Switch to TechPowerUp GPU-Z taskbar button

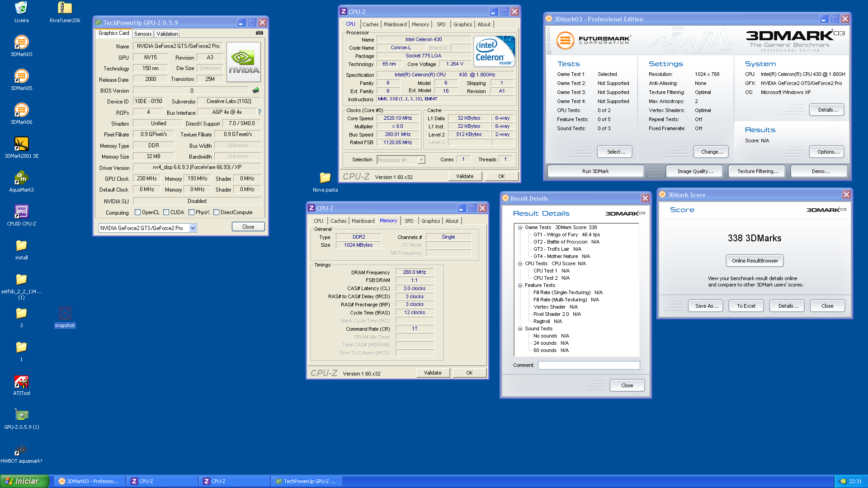[306, 481]
